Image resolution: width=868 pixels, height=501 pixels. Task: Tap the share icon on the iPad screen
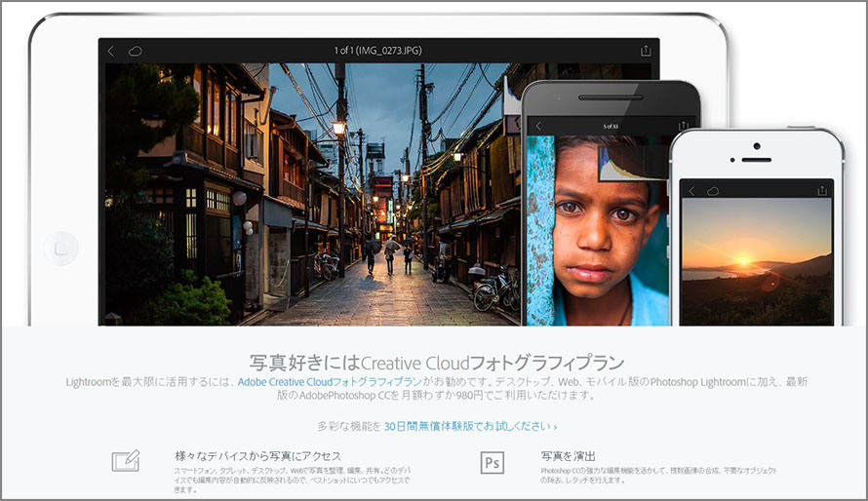coord(646,51)
